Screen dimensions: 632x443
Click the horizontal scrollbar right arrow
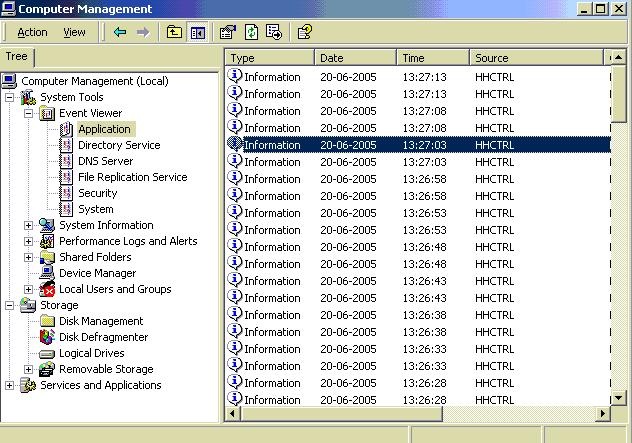point(603,413)
